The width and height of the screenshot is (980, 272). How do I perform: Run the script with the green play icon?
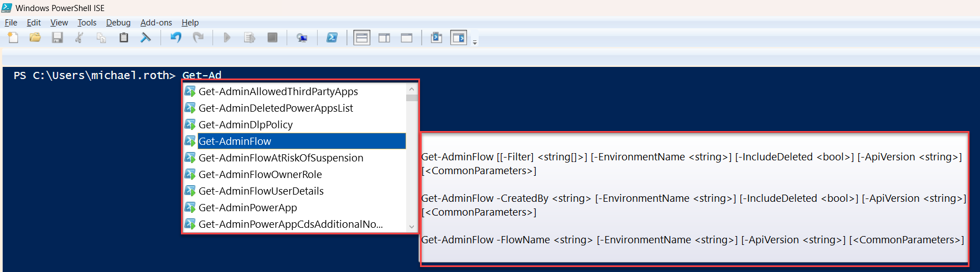[x=227, y=38]
